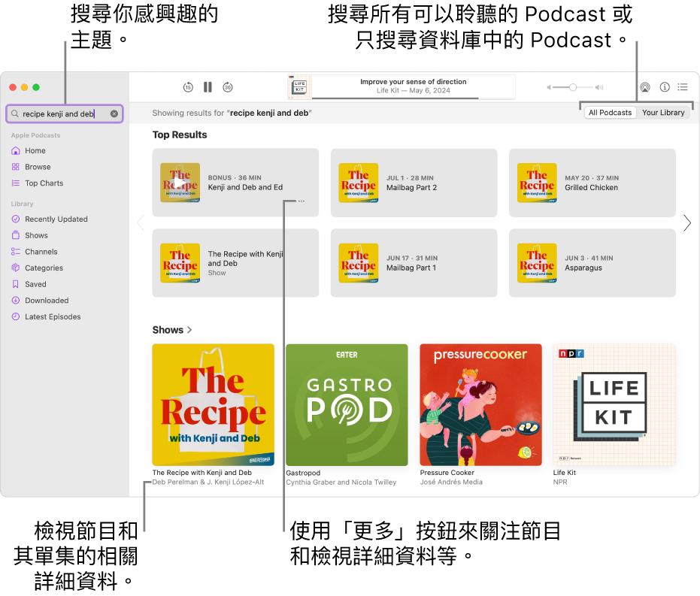The width and height of the screenshot is (700, 596).
Task: Open the Mailbag Part 2 episode
Action: tap(414, 183)
